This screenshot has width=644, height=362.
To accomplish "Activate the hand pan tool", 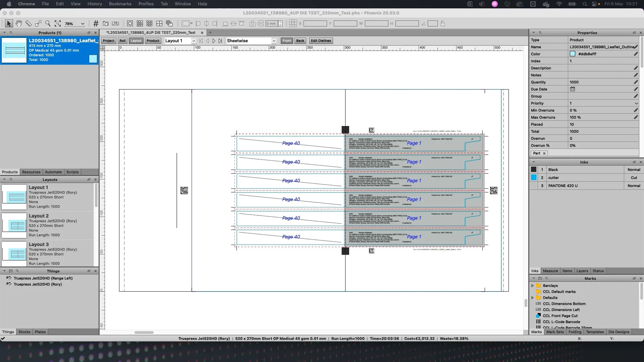I will pos(19,23).
